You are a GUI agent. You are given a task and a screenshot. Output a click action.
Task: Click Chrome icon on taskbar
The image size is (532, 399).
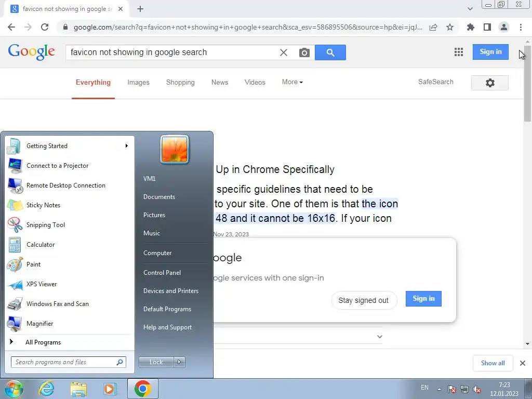143,389
